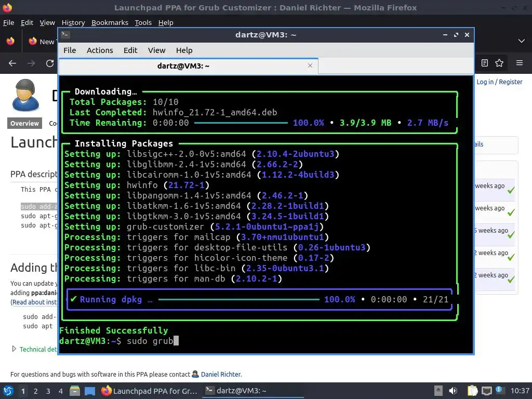
Task: Open the clipboard manager tray icon
Action: (x=472, y=391)
